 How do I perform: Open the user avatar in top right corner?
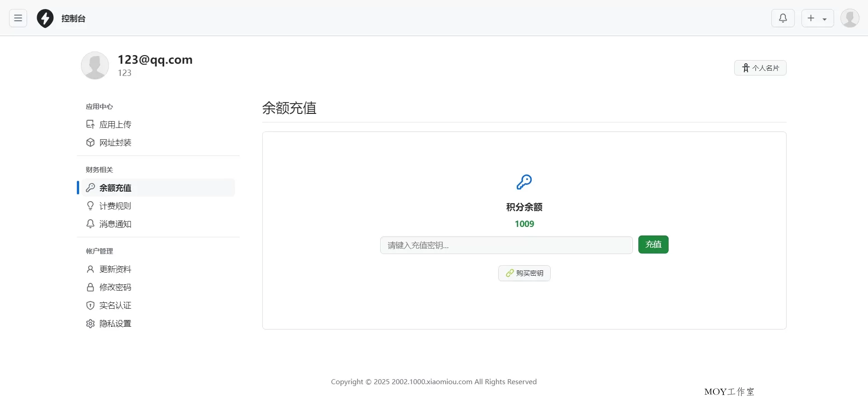[849, 18]
